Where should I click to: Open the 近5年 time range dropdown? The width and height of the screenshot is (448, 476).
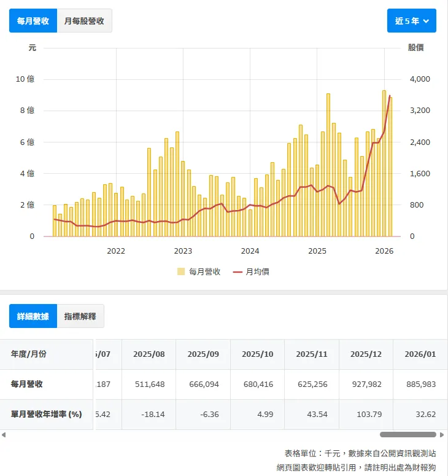click(412, 21)
